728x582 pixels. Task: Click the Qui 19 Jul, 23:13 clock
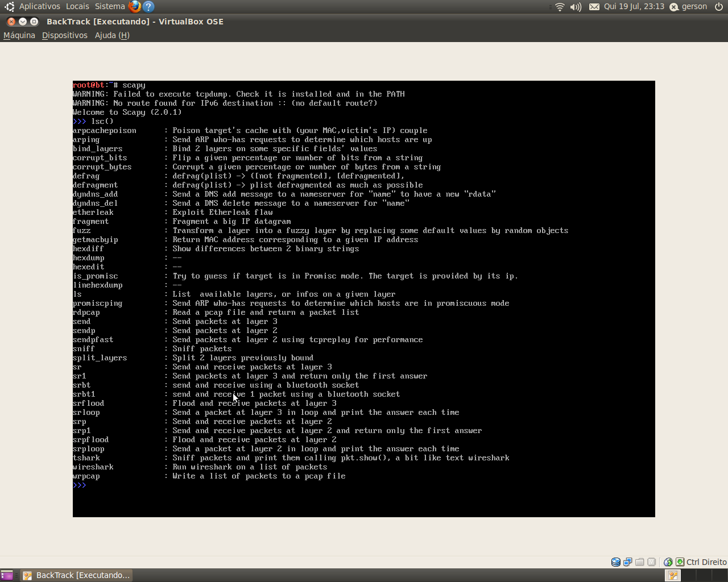pyautogui.click(x=634, y=7)
